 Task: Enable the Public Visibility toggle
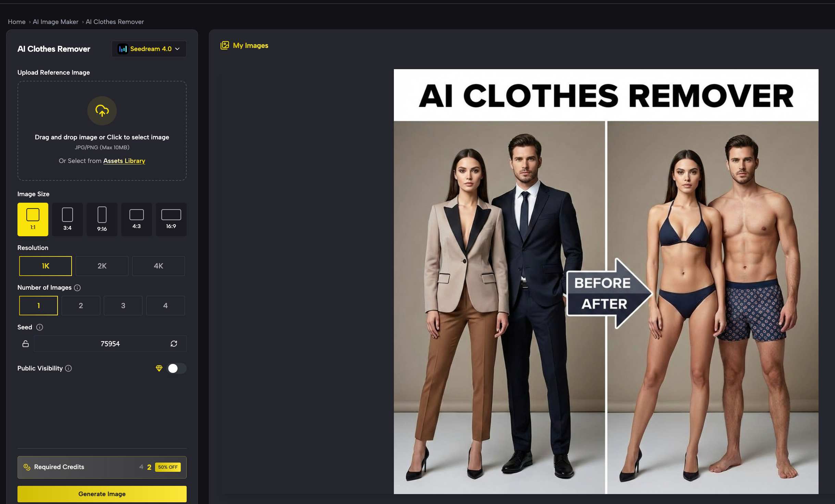tap(177, 368)
